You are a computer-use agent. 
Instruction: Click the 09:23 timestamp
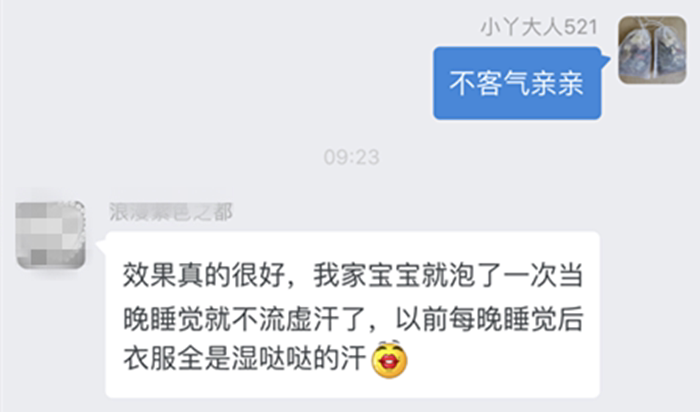pos(352,157)
